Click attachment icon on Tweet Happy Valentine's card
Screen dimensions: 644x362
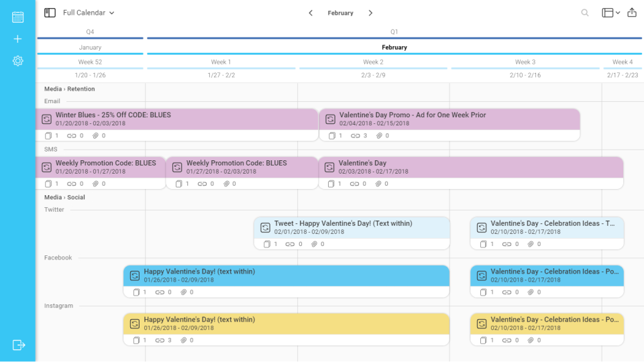(x=314, y=244)
